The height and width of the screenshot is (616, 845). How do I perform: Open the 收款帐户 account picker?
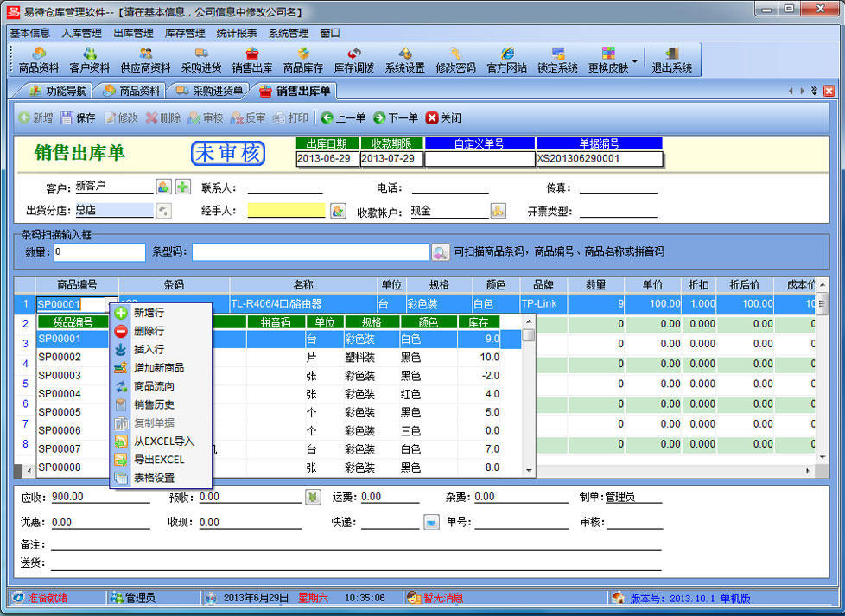499,211
